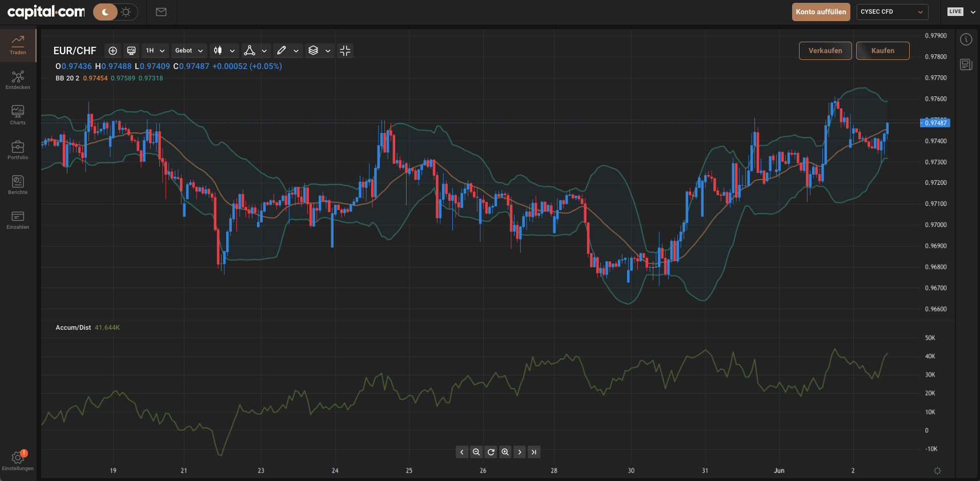Move chart forward with right arrow
Screen dimensions: 980x481
(520, 452)
